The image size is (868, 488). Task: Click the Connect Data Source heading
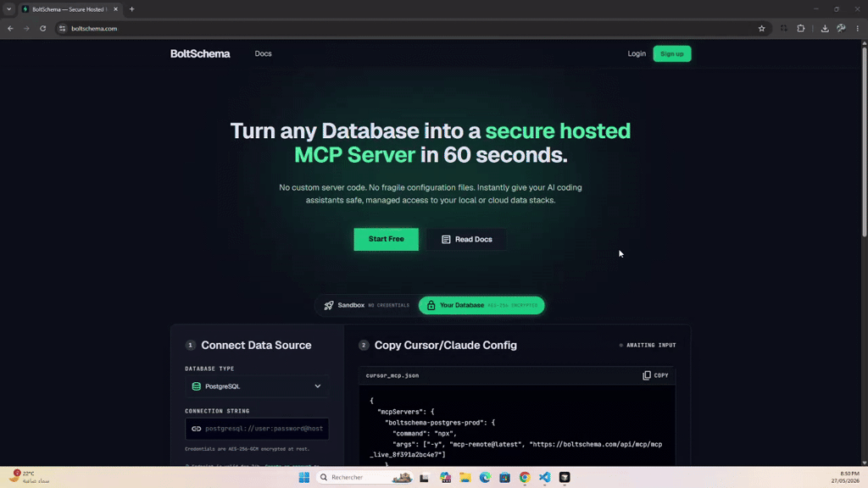click(x=256, y=346)
